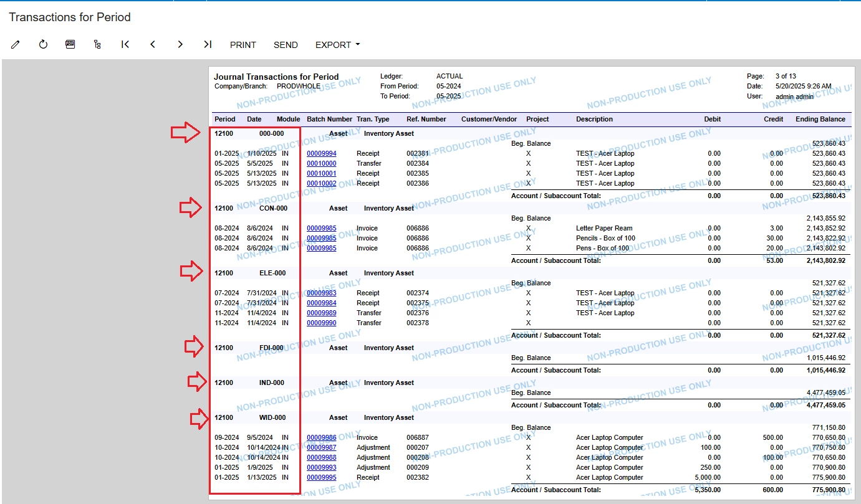The height and width of the screenshot is (504, 861).
Task: Open batch number link 00010002
Action: click(322, 183)
